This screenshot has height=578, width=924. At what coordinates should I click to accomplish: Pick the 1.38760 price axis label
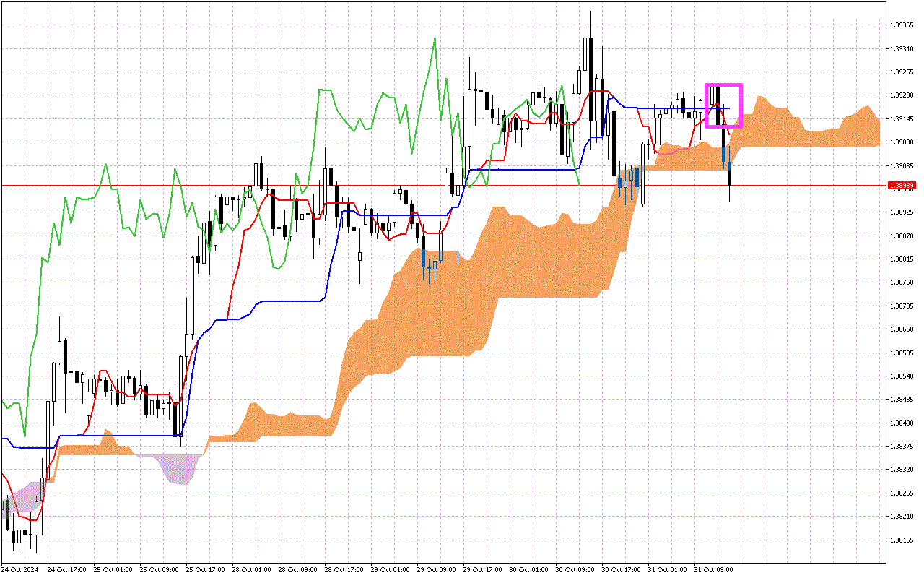point(902,282)
